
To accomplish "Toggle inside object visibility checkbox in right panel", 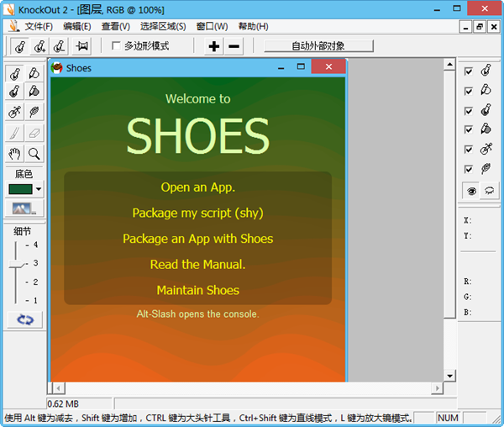I will point(469,71).
